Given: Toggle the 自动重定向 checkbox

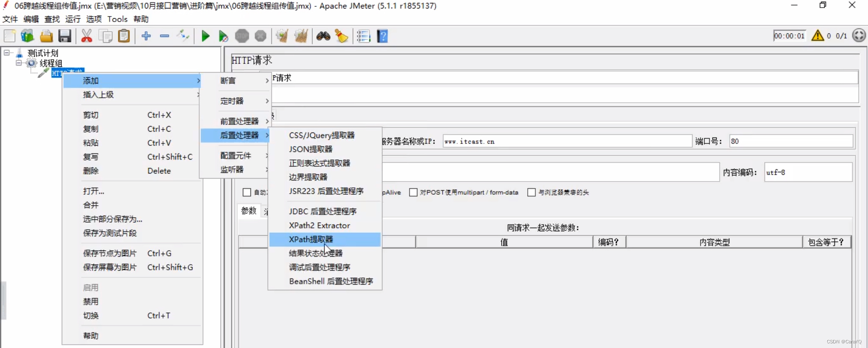Looking at the screenshot, I should tap(247, 192).
